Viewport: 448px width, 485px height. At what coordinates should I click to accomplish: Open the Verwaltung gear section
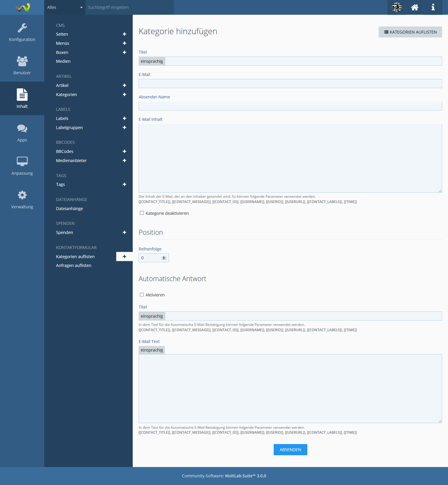pos(22,199)
